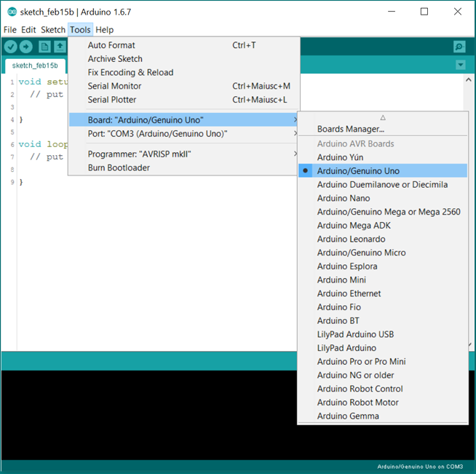Select the Arduino Mega ADK board

[x=383, y=226]
